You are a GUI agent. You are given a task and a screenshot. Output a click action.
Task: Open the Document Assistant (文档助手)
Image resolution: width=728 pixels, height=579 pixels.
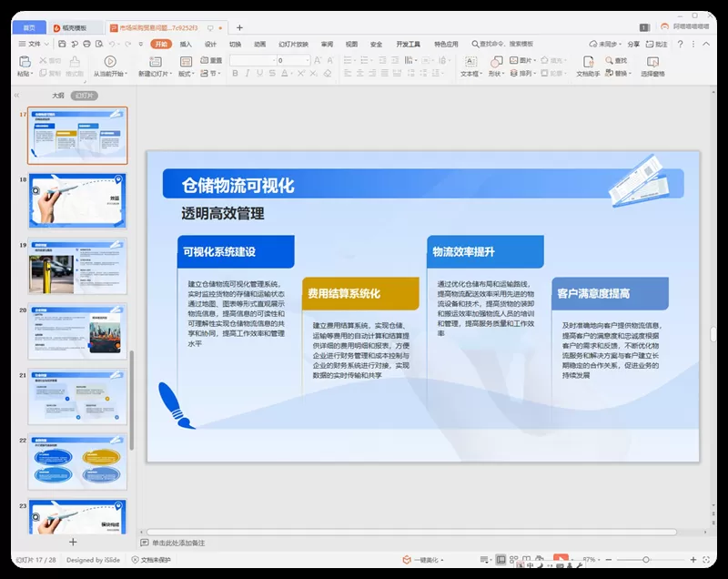click(588, 66)
